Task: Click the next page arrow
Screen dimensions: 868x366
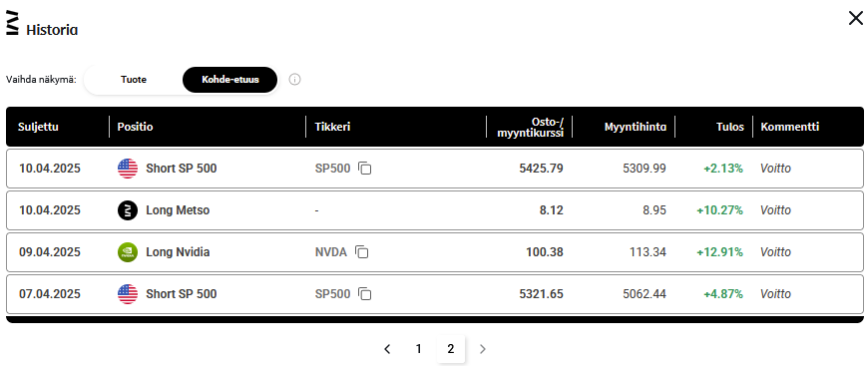Action: pos(482,349)
